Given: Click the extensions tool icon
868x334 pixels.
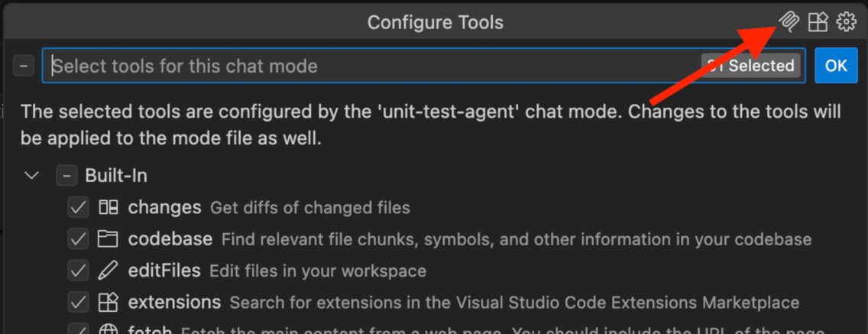Looking at the screenshot, I should tap(108, 303).
